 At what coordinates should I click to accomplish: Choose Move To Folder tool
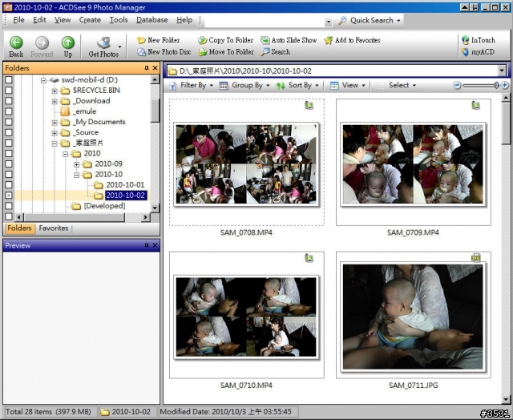(x=226, y=51)
